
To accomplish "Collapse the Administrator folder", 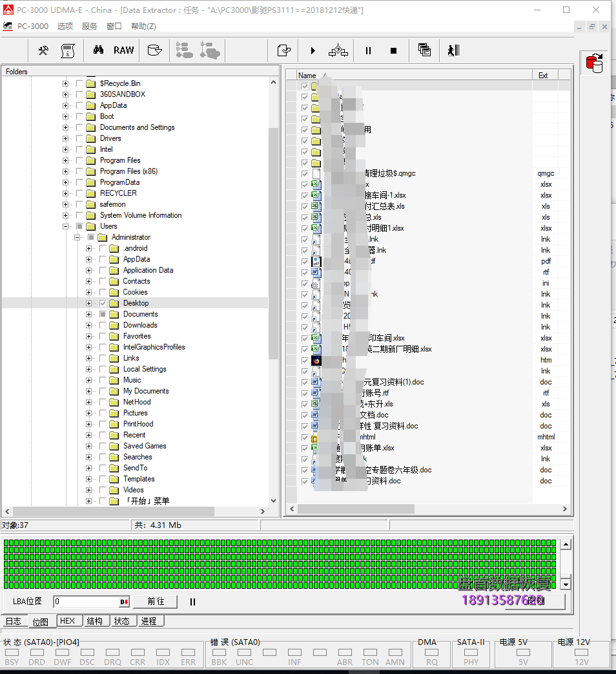I will click(77, 237).
